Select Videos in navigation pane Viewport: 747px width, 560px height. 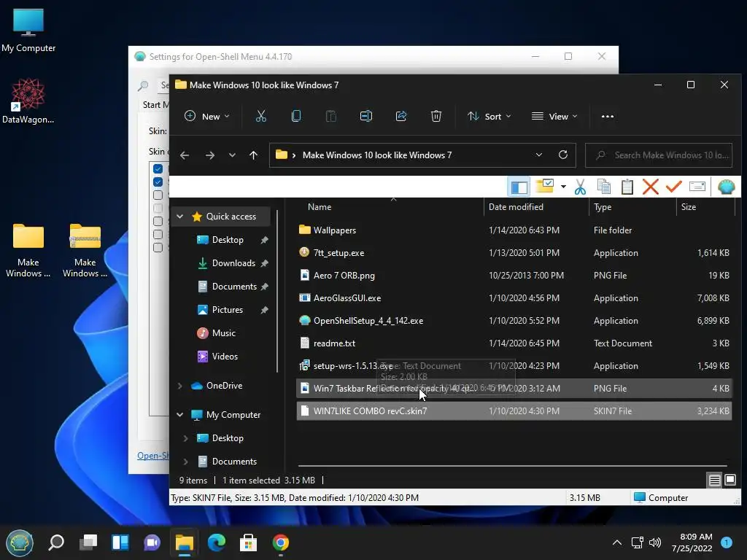(225, 356)
